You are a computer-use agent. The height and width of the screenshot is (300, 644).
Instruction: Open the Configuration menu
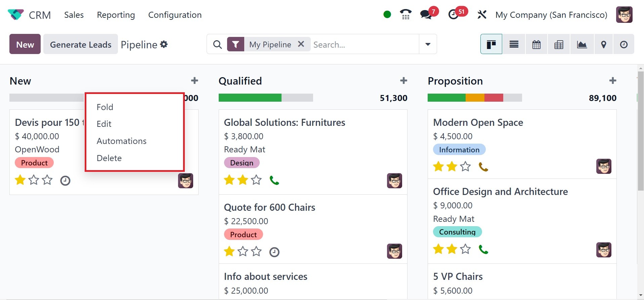click(x=175, y=15)
